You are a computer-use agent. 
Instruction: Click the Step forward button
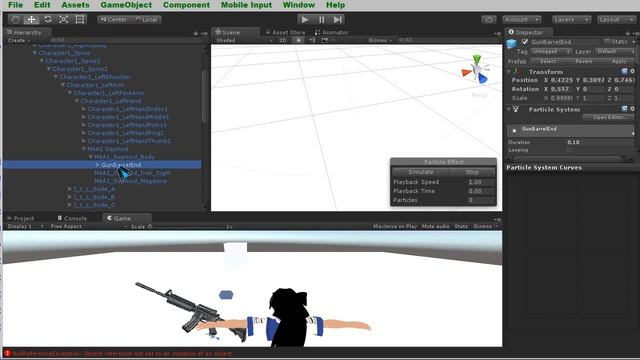pyautogui.click(x=338, y=19)
